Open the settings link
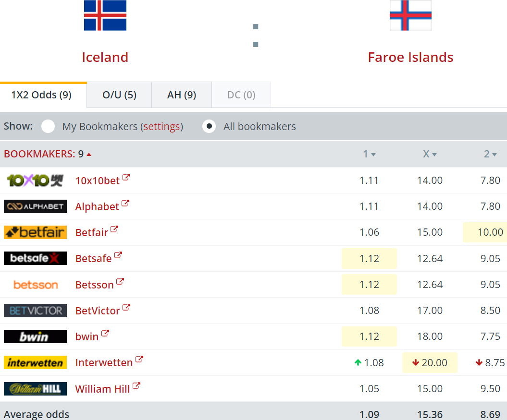 point(161,127)
